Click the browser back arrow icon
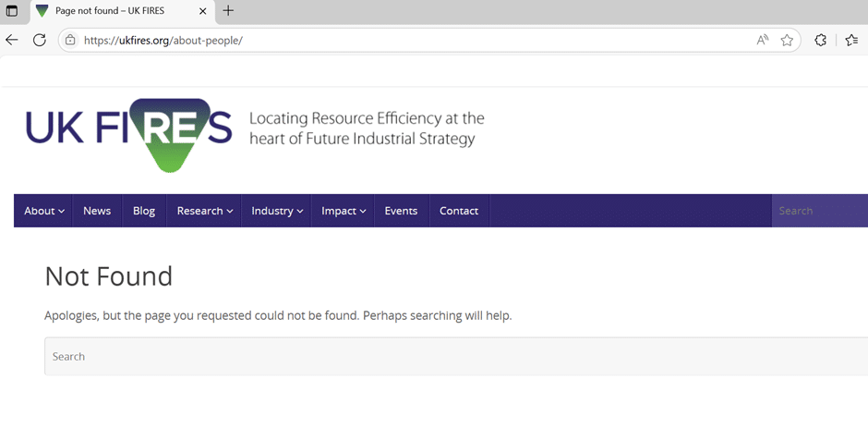Image resolution: width=868 pixels, height=428 pixels. (12, 40)
